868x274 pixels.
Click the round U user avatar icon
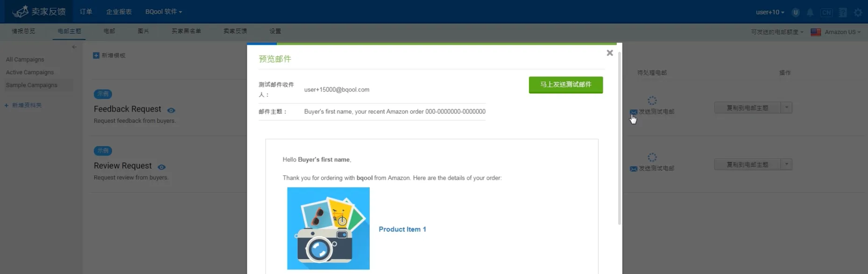click(x=796, y=13)
